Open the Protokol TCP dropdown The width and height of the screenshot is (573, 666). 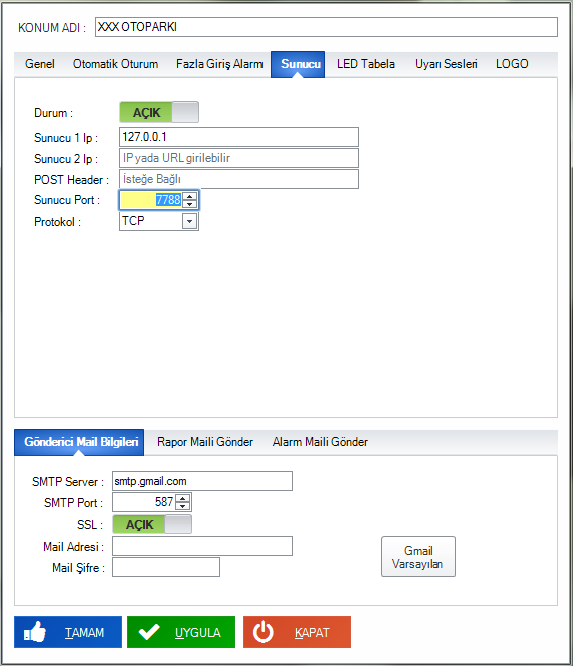pos(189,221)
